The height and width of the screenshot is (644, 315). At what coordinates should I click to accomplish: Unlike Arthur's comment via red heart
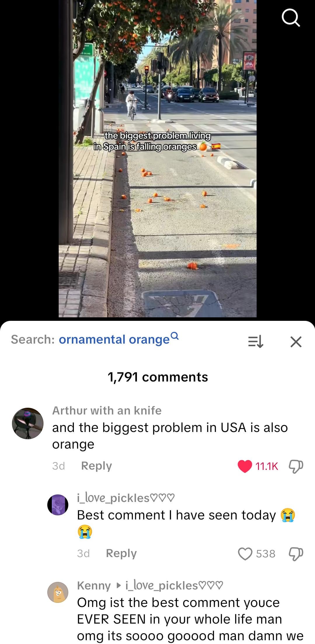click(245, 466)
